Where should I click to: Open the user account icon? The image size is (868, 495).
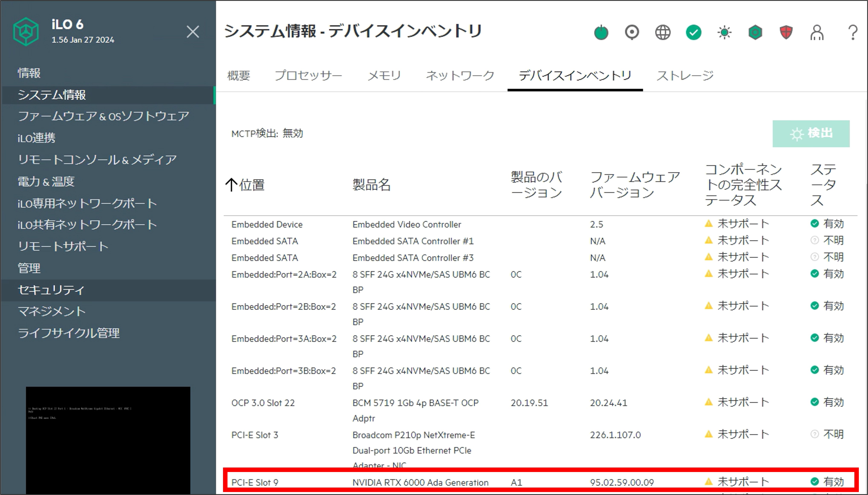click(817, 33)
